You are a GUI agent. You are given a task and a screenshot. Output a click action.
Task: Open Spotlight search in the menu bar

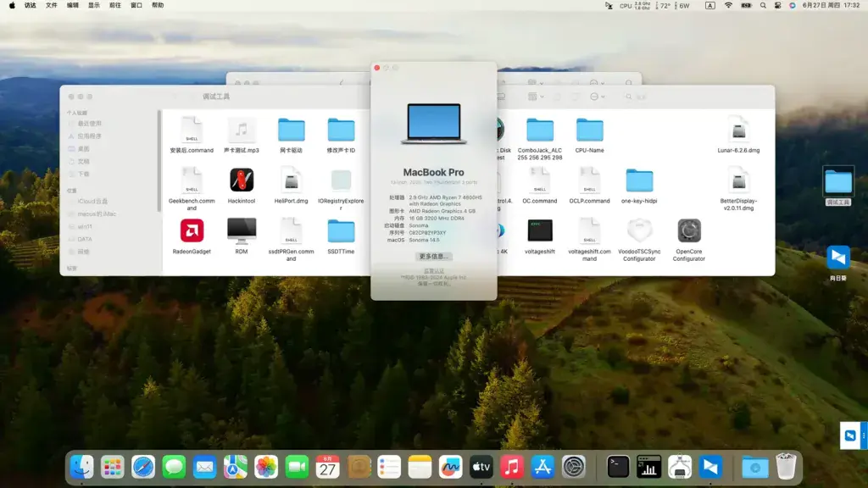pyautogui.click(x=763, y=6)
